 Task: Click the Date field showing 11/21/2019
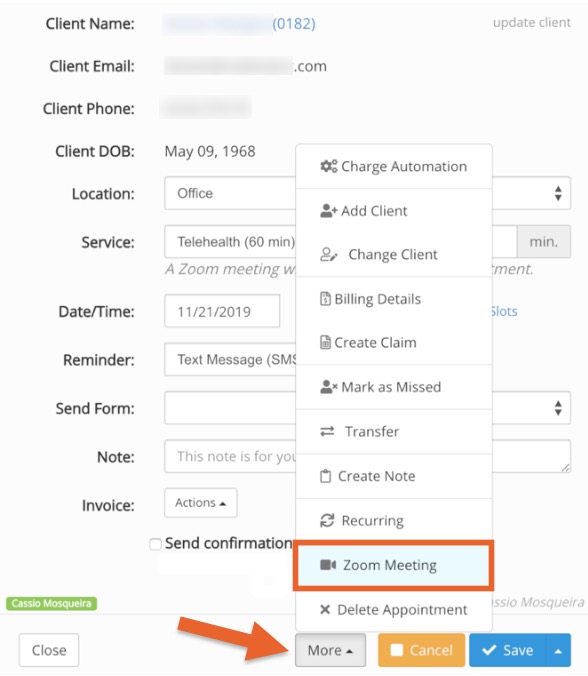(222, 311)
